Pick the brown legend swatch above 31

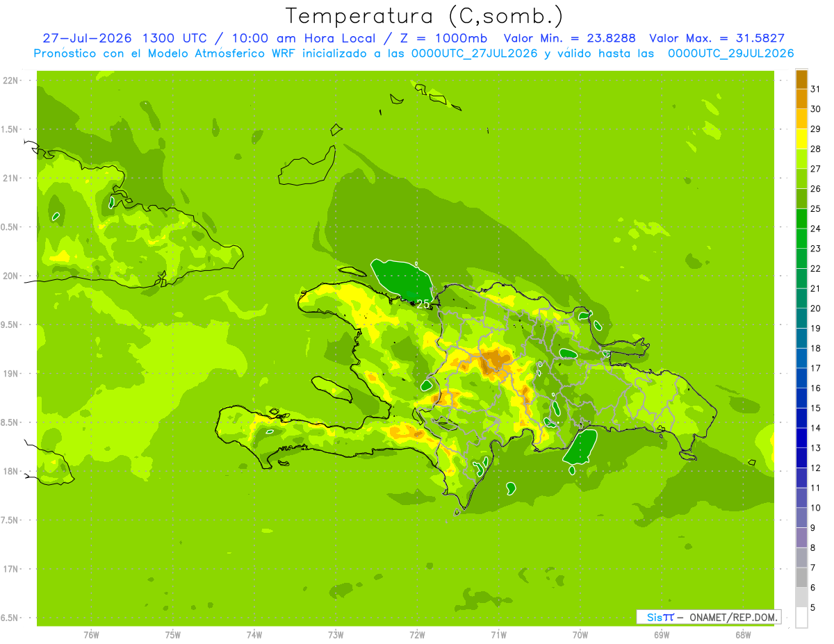[801, 79]
